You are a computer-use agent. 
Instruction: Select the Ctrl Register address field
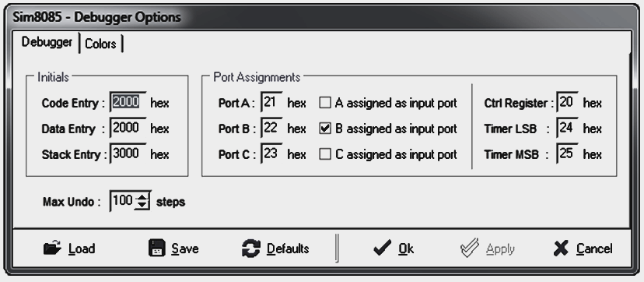pyautogui.click(x=568, y=102)
